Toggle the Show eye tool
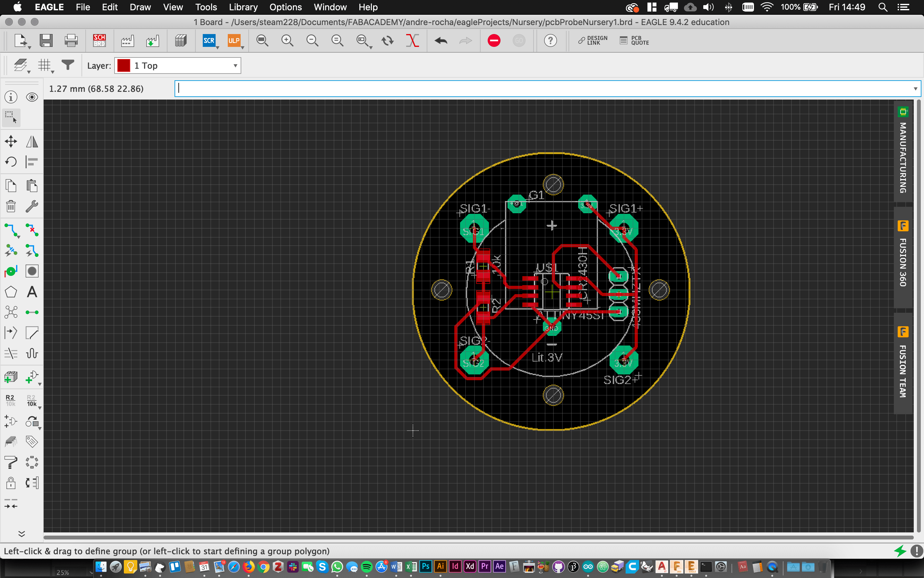The image size is (924, 578). coord(32,97)
